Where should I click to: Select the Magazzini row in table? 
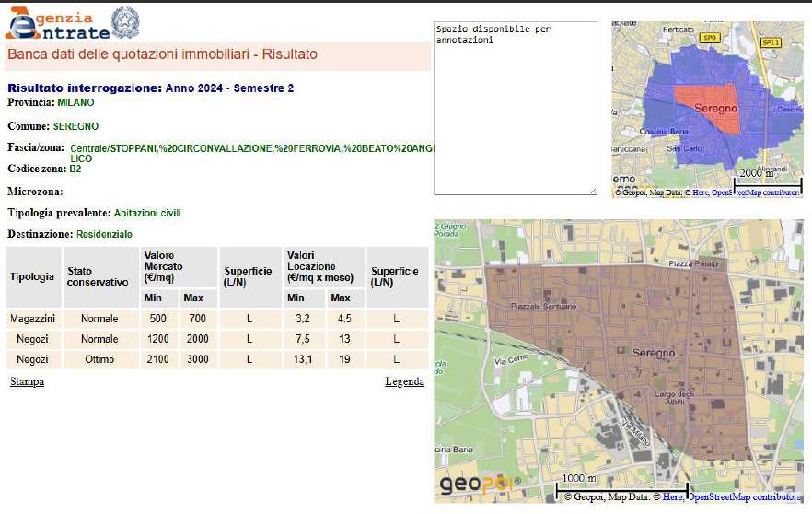(33, 318)
